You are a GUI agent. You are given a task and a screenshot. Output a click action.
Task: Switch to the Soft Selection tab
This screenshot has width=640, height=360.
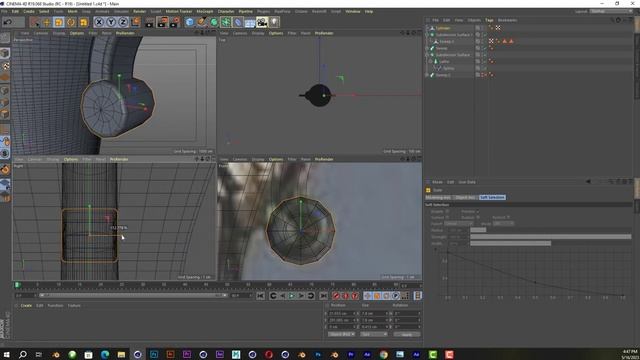pos(492,198)
